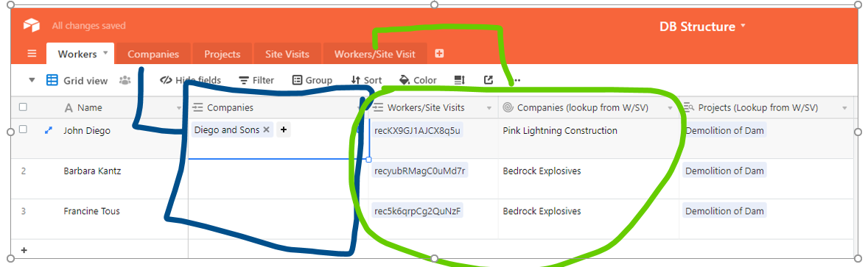Select empty Companies cell for Barbara Kantz
Image resolution: width=868 pixels, height=267 pixels.
[279, 179]
